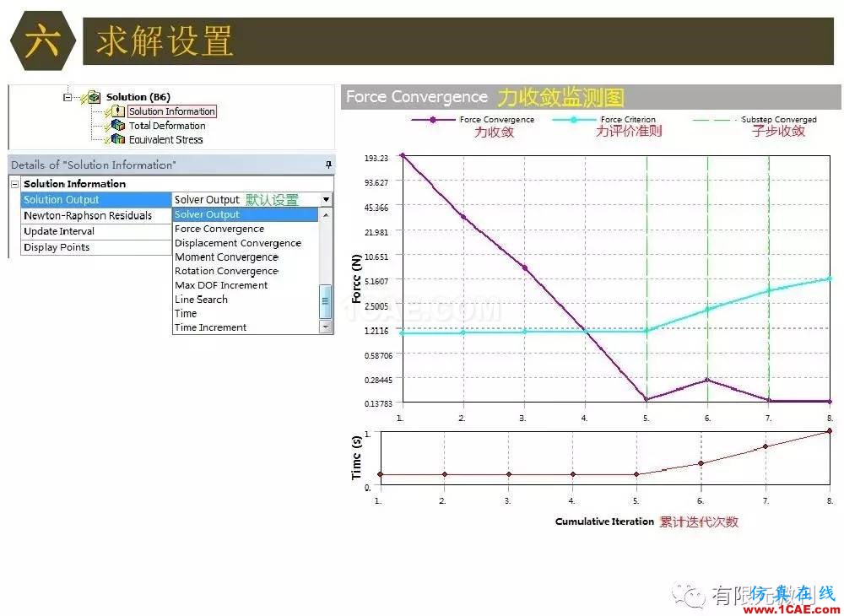This screenshot has height=616, width=844.
Task: Click the Force Criterion legend entry
Action: pos(604,120)
